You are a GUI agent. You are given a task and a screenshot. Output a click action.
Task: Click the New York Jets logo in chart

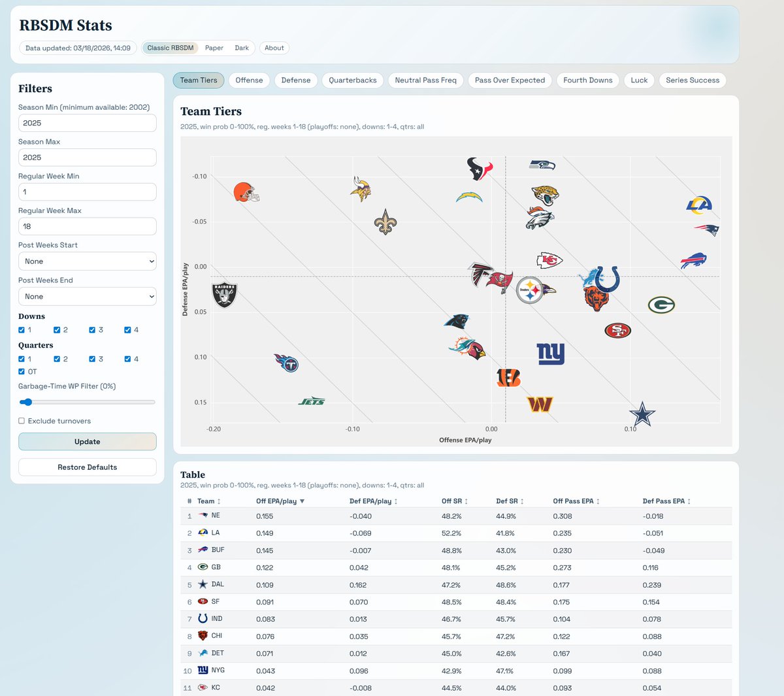312,401
